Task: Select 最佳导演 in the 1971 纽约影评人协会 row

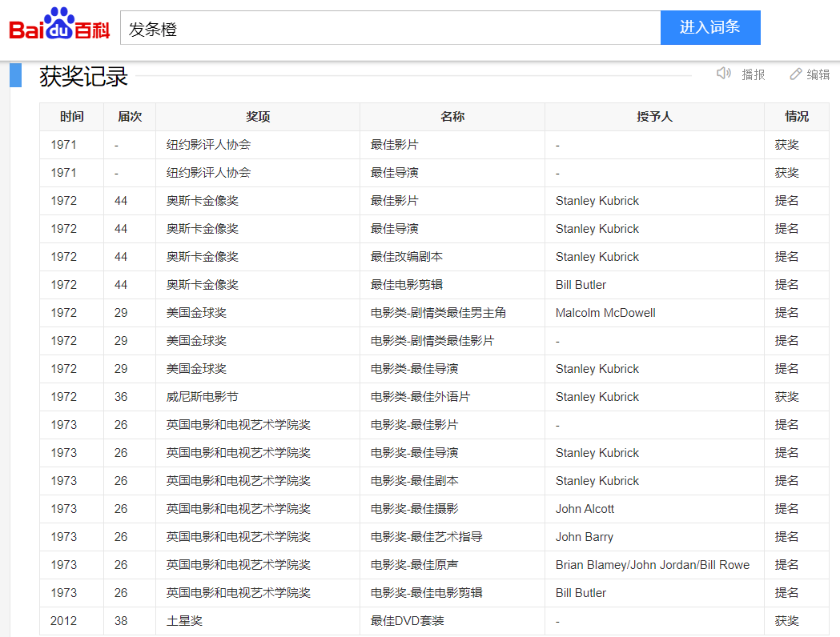Action: [x=394, y=172]
